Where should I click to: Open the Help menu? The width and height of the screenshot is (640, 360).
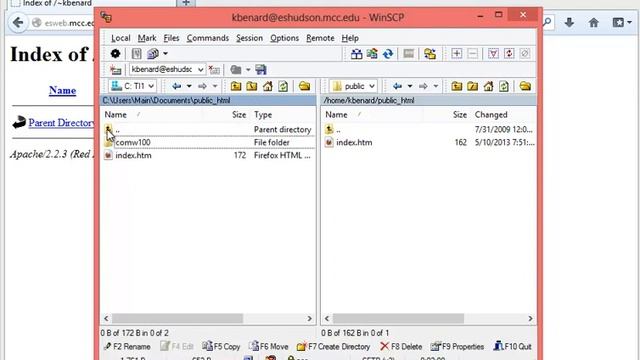click(x=350, y=38)
